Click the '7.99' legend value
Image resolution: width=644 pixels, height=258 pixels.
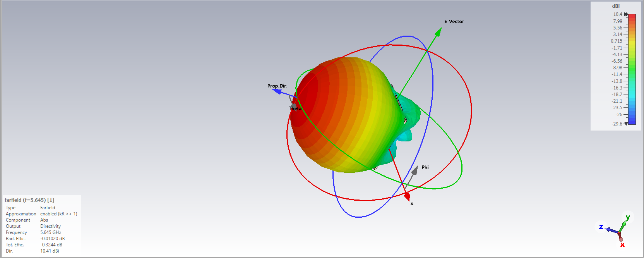tap(618, 21)
